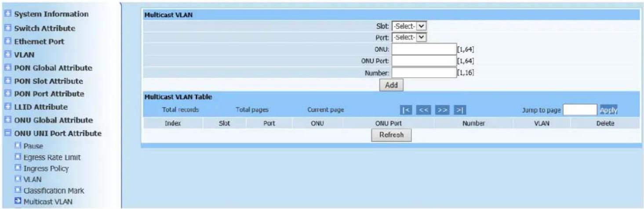Select Classification Mark submenu link

click(53, 191)
